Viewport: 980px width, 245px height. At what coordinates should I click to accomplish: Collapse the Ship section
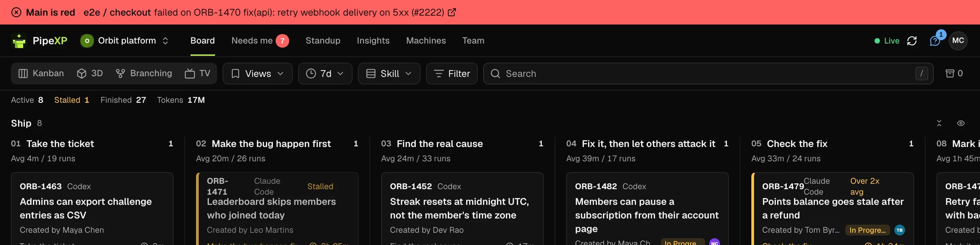939,123
